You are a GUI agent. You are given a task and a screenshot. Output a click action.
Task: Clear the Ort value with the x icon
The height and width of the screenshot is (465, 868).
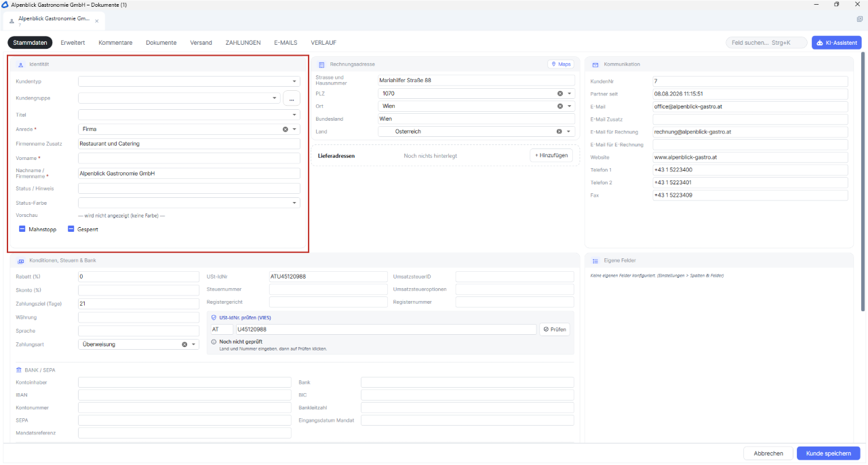(x=560, y=106)
